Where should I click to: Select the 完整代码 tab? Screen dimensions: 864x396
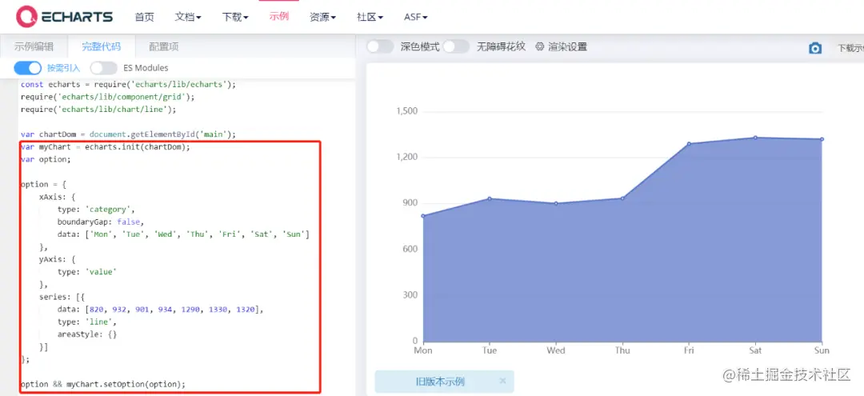(101, 47)
